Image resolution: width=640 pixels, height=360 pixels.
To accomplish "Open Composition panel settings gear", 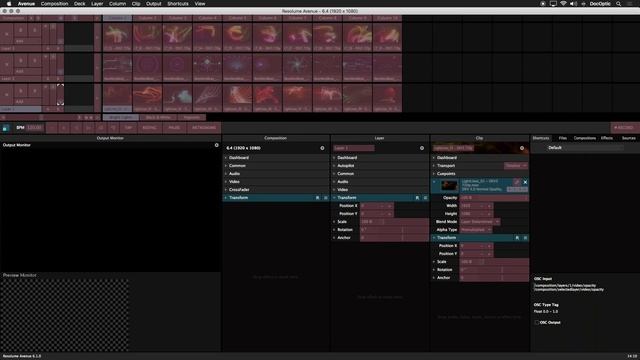I will point(322,148).
